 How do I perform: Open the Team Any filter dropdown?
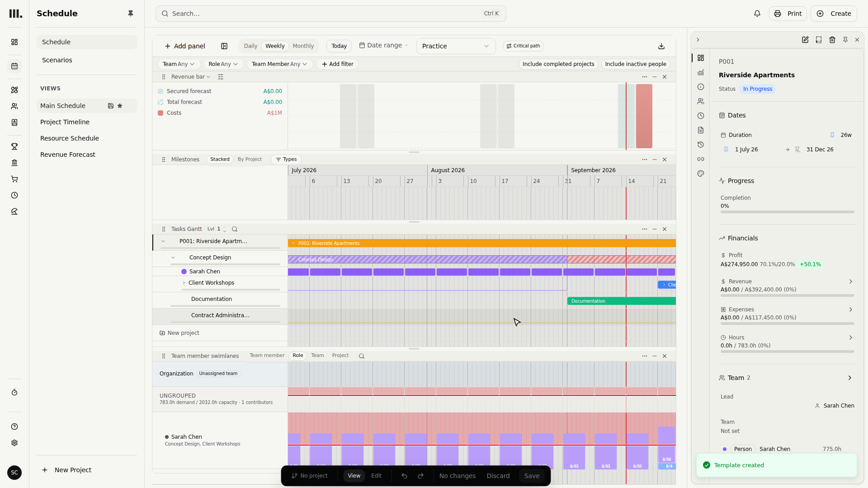178,64
